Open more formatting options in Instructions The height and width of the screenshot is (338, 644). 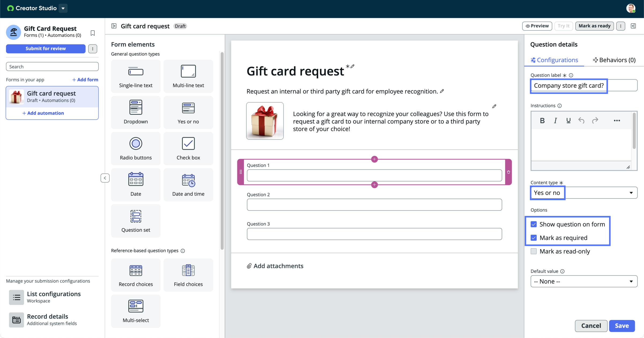[617, 120]
